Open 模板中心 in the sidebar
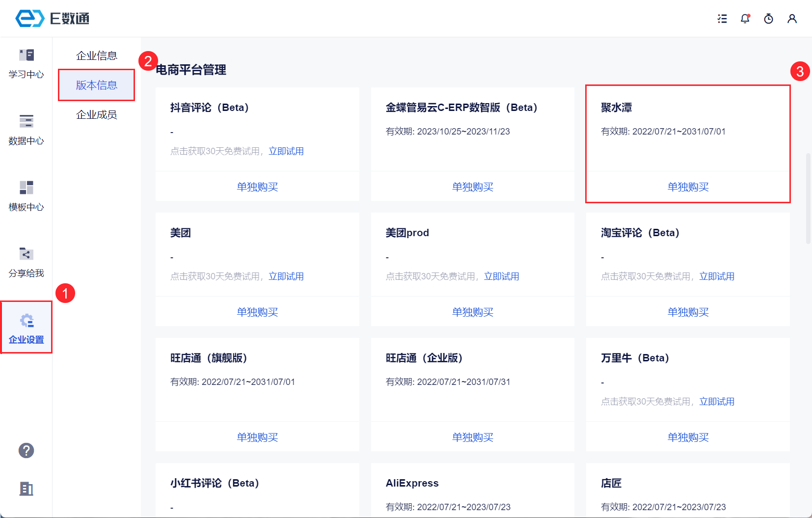Image resolution: width=812 pixels, height=518 pixels. coord(26,196)
